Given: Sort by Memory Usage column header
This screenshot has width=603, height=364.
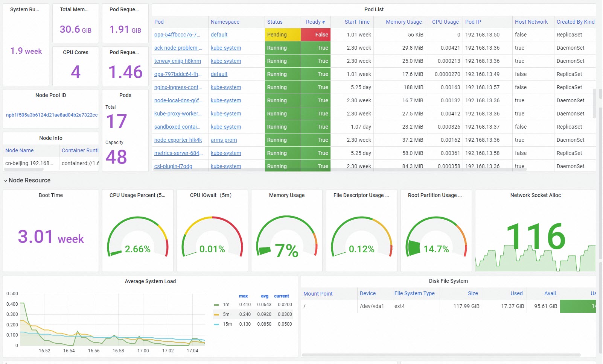Looking at the screenshot, I should click(x=404, y=22).
